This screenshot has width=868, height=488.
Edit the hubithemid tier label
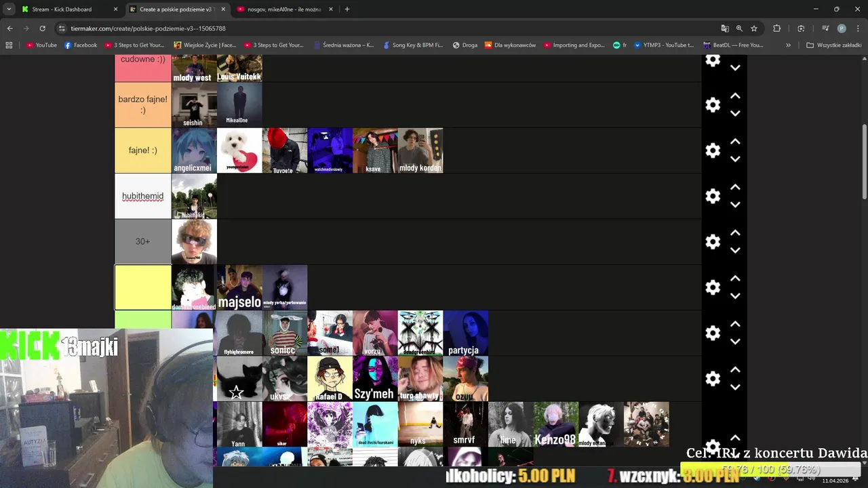pos(142,196)
